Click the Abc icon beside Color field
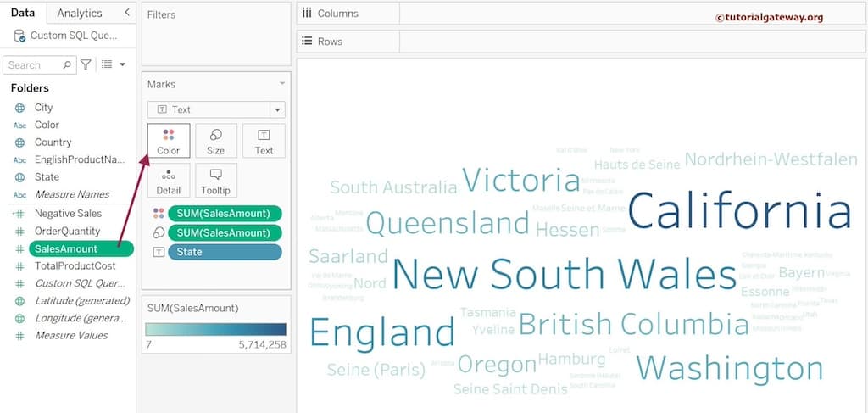The width and height of the screenshot is (868, 413). 20,126
